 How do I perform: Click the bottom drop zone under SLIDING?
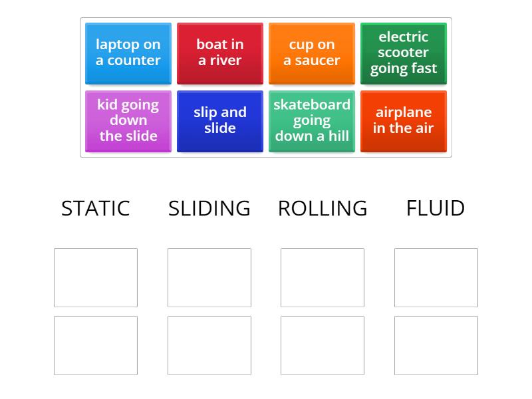click(209, 345)
